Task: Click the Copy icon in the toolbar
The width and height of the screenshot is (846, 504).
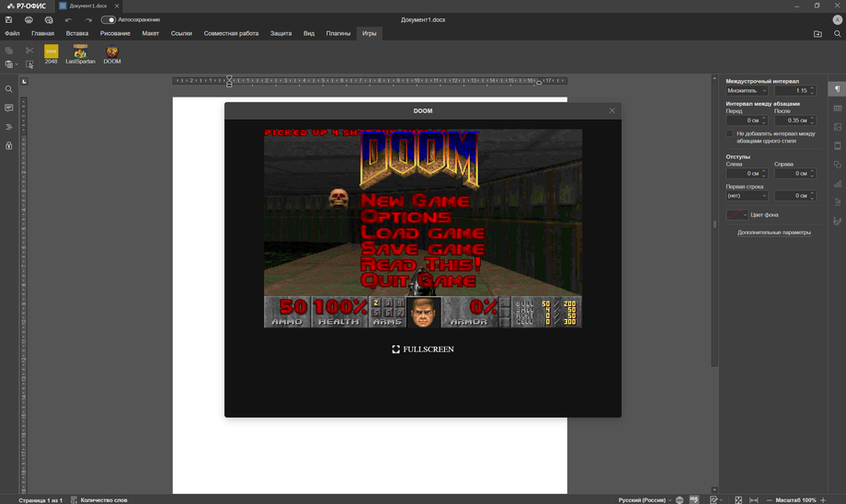Action: [8, 51]
